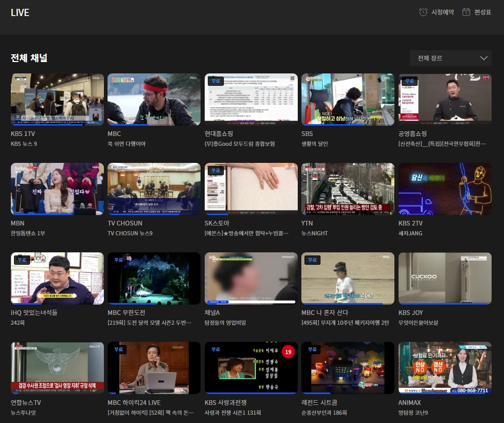
Task: Click the 무료 badge on KBS 사랑과전쟁
Action: click(x=216, y=350)
